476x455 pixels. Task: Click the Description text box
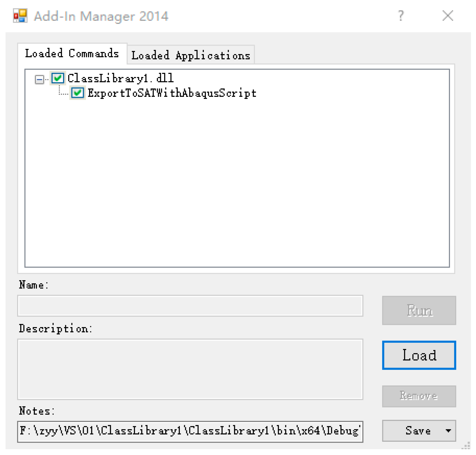(190, 369)
